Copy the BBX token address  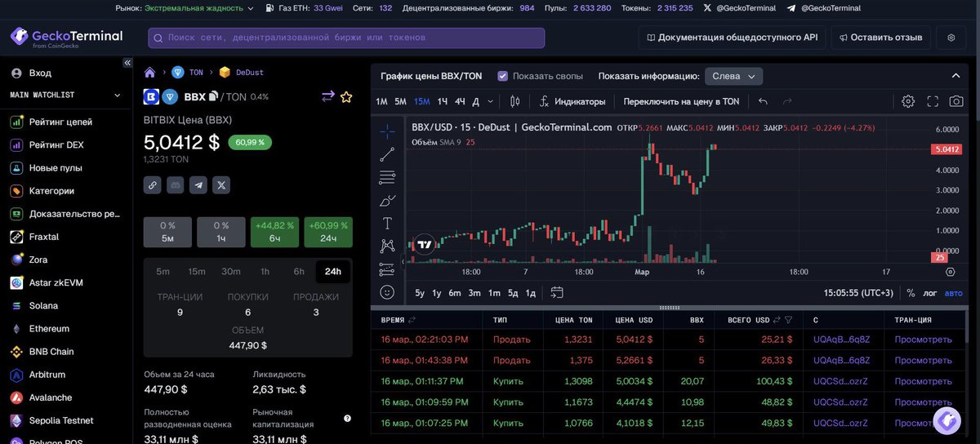point(213,96)
